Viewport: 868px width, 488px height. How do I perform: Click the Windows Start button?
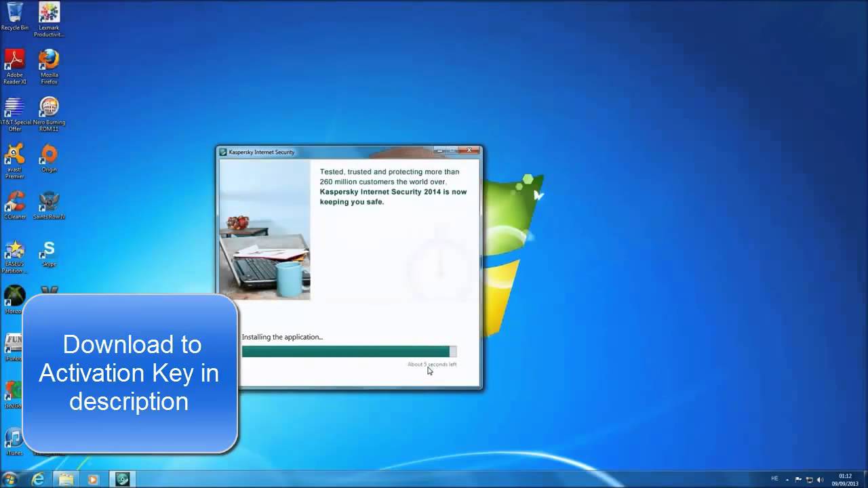tap(10, 479)
